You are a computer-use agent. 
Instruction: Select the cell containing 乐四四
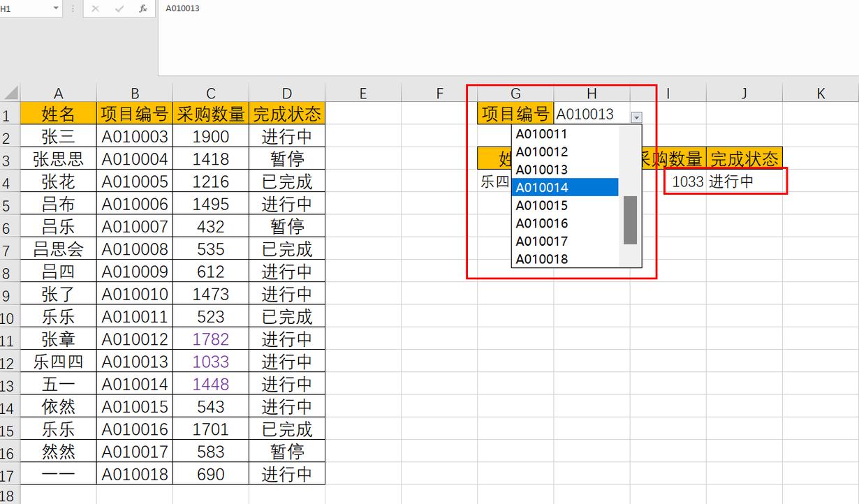coord(59,362)
